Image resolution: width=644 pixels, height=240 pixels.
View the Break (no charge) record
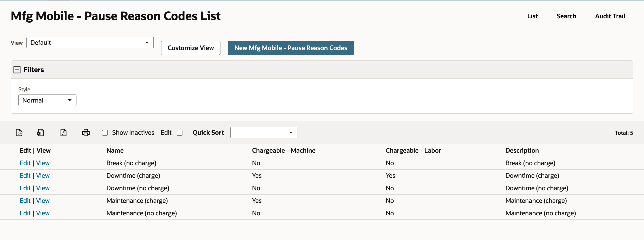pos(43,163)
